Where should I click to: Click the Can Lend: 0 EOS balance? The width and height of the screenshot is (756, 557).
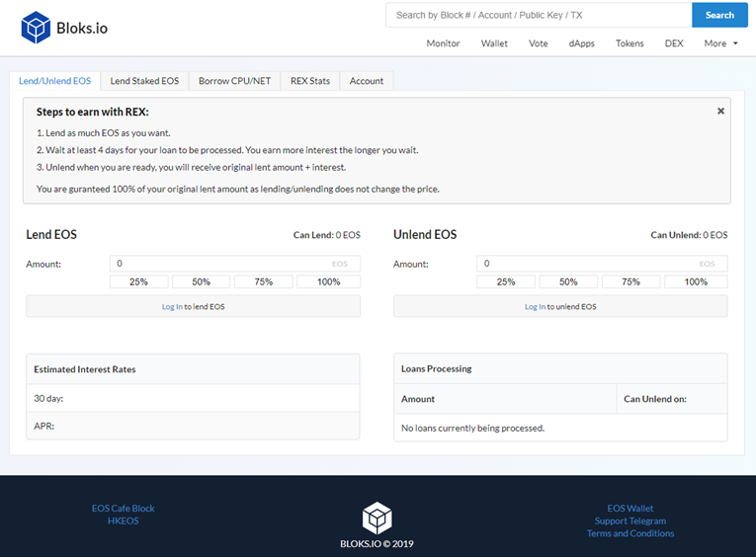click(327, 235)
